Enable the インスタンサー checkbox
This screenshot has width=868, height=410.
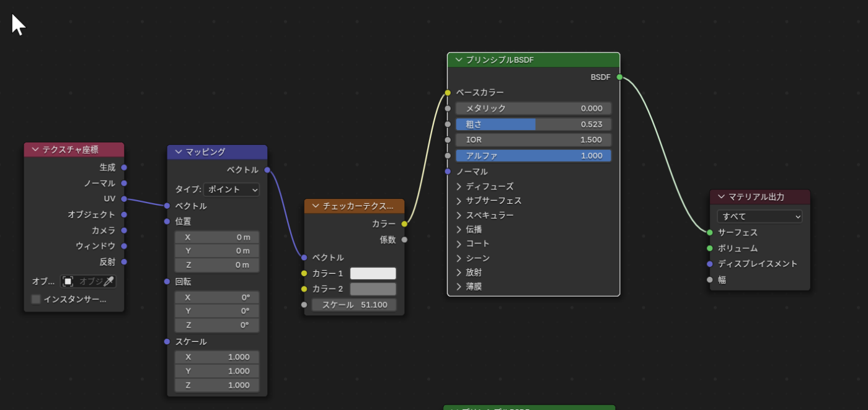tap(36, 299)
